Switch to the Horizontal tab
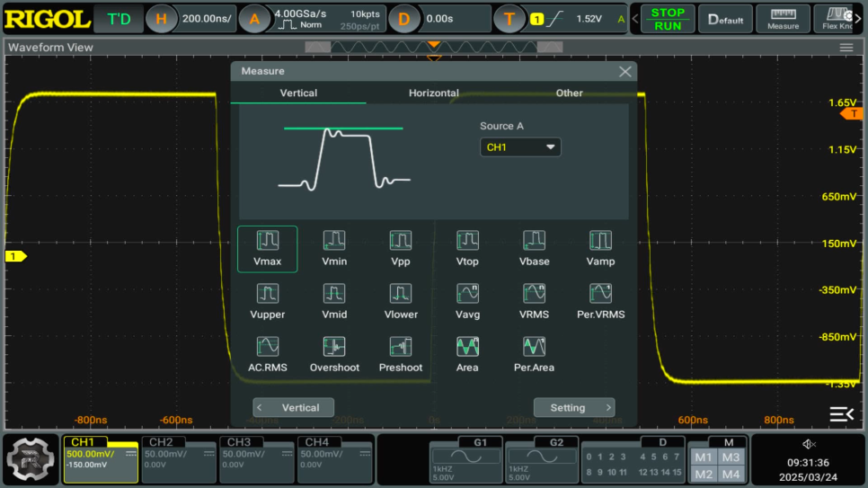 (433, 93)
